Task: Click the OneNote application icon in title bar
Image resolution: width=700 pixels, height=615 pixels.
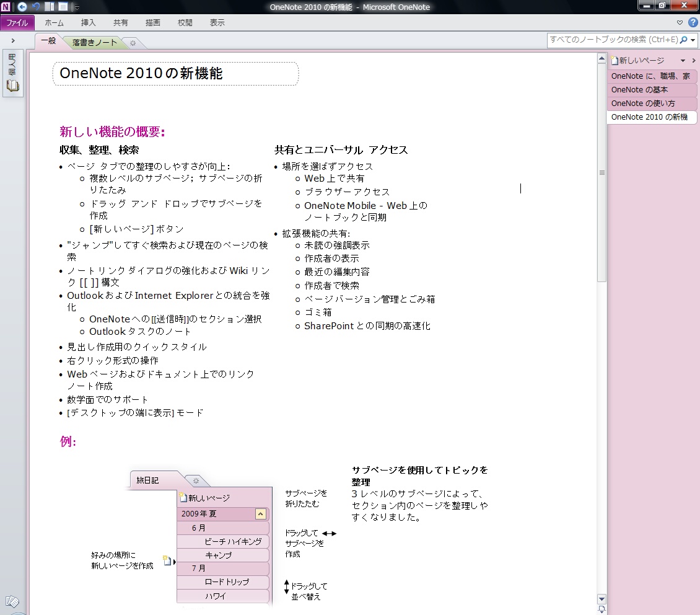Action: [x=6, y=7]
